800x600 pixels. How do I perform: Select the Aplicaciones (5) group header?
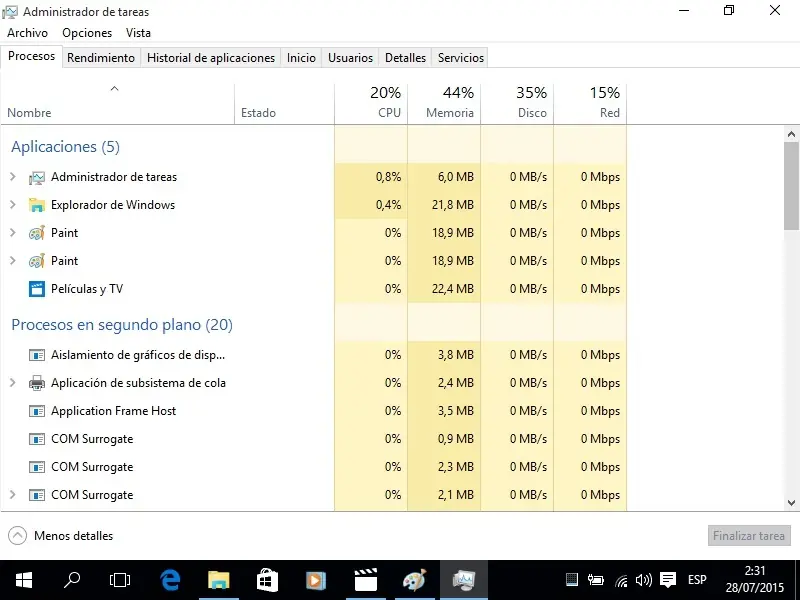click(65, 147)
